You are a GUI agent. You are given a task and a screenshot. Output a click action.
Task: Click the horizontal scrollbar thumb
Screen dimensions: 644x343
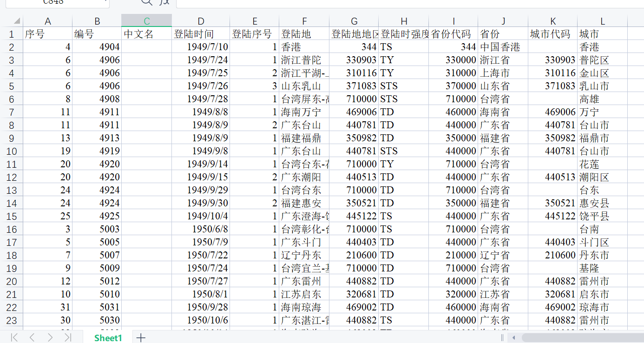click(x=583, y=337)
